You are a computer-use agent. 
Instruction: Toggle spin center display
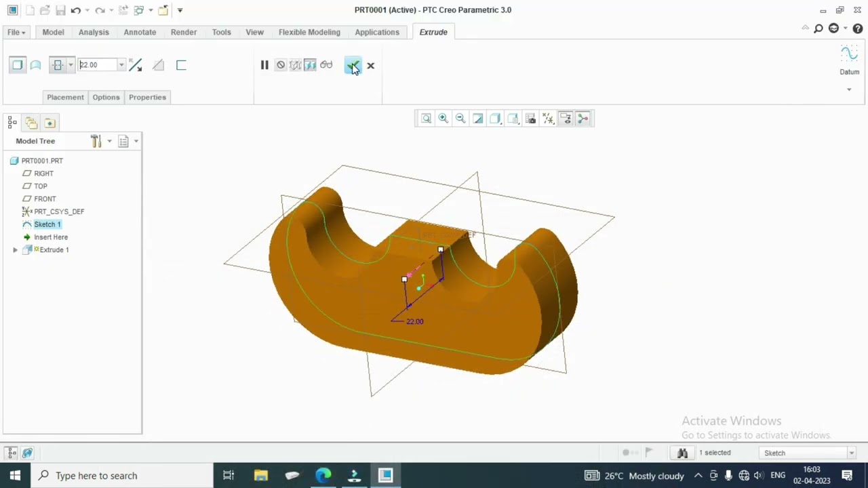click(x=583, y=119)
